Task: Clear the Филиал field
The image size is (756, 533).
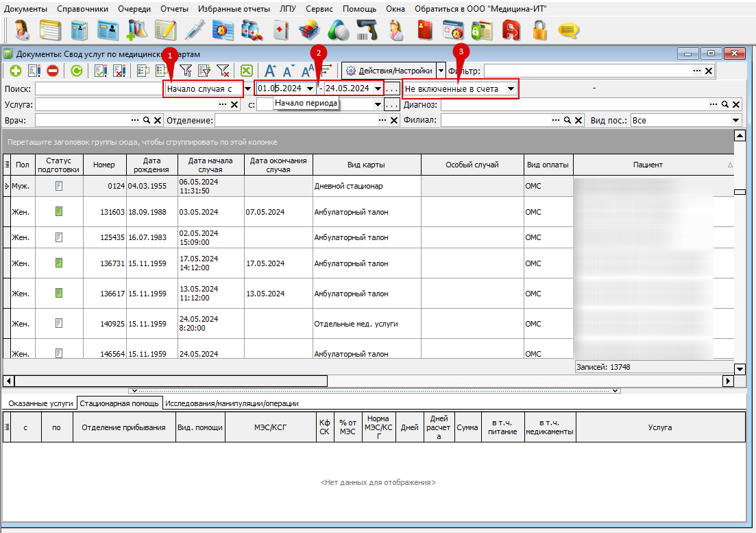Action: [578, 121]
